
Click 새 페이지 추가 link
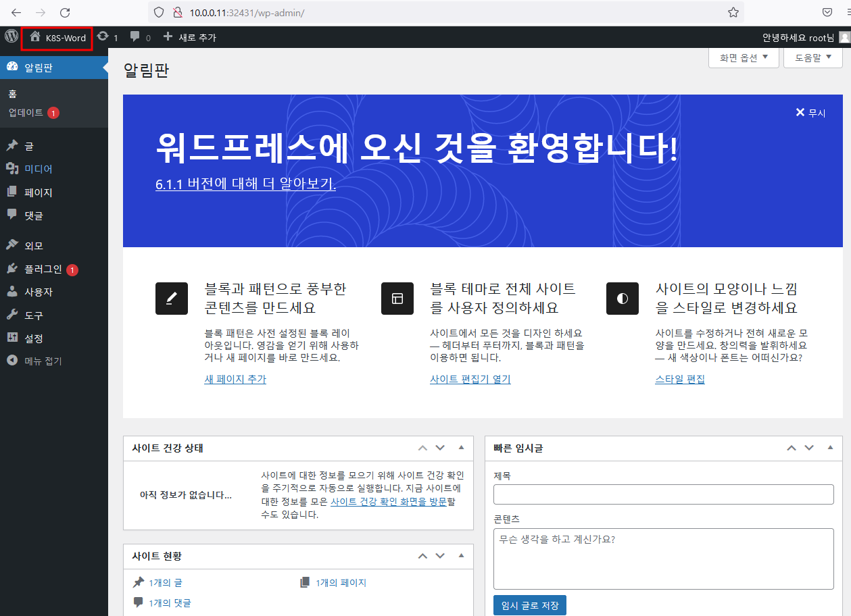click(x=235, y=380)
